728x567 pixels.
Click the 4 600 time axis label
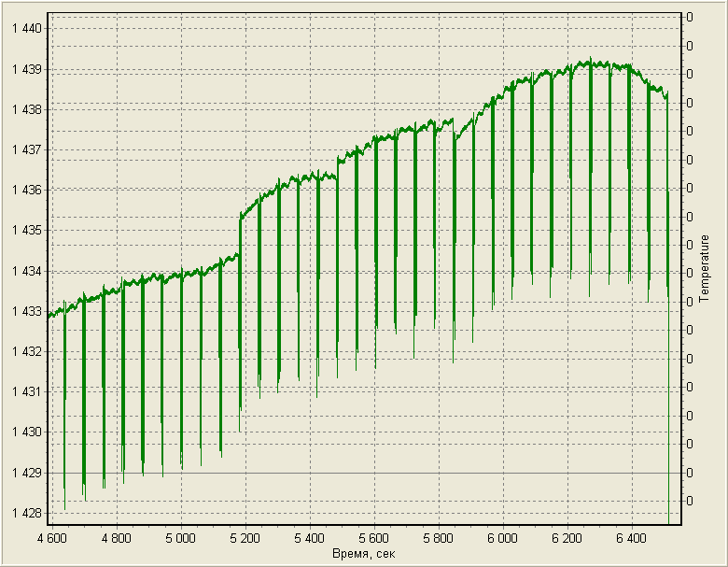[52, 539]
